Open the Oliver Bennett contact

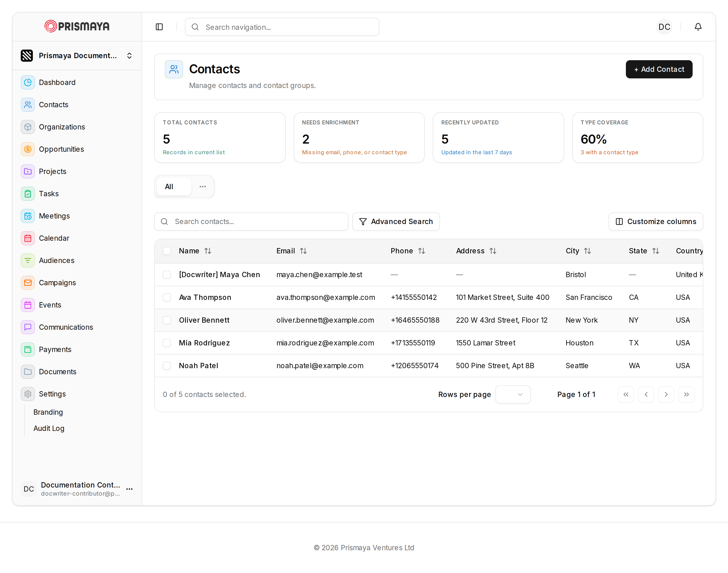pos(204,320)
